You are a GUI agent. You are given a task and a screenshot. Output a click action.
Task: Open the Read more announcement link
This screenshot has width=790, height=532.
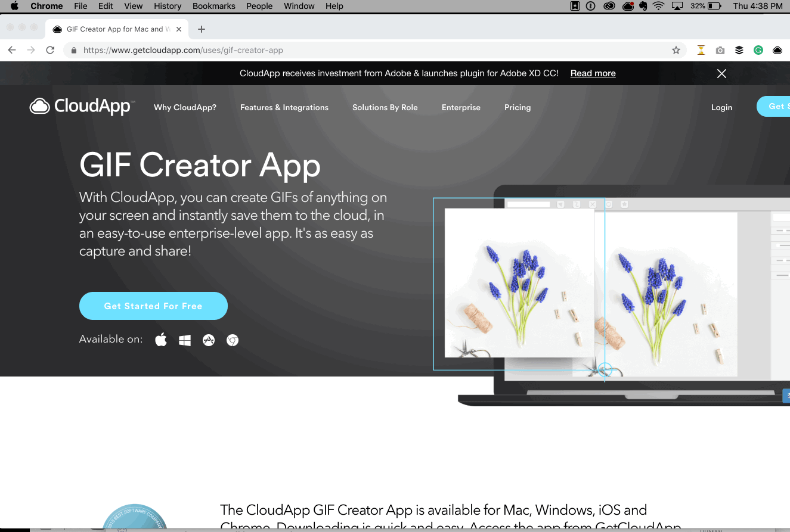(593, 73)
